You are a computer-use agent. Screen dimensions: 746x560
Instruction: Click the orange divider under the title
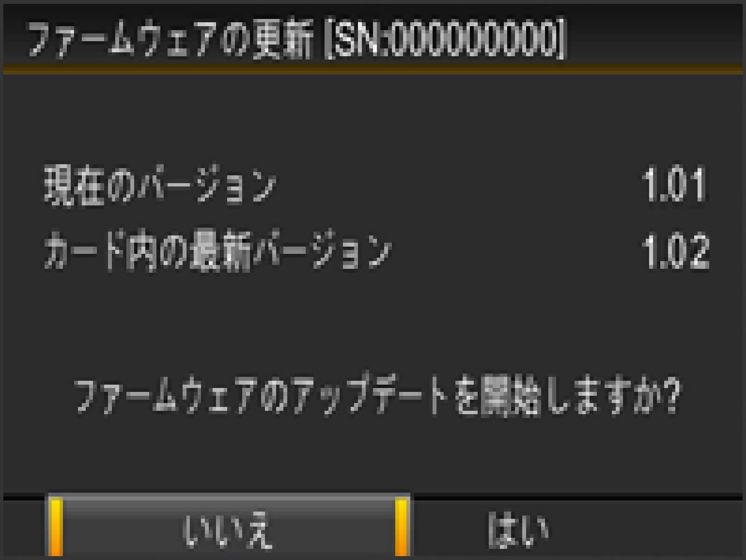373,70
